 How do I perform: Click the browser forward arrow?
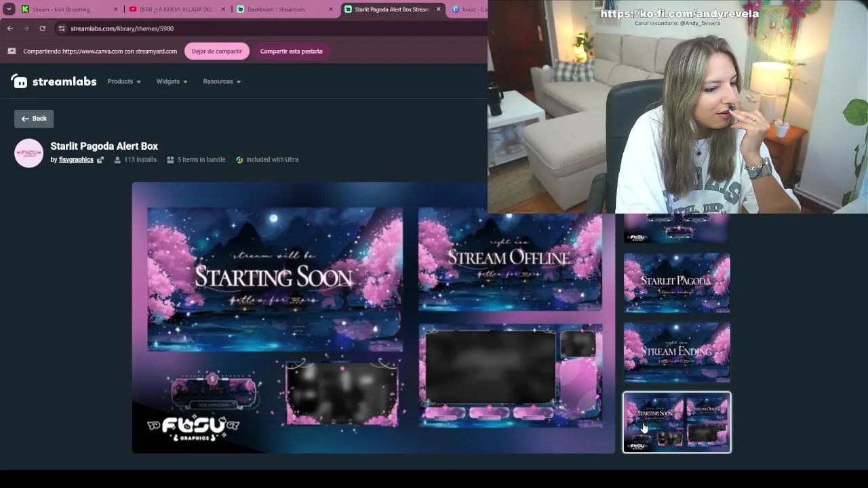pos(26,28)
